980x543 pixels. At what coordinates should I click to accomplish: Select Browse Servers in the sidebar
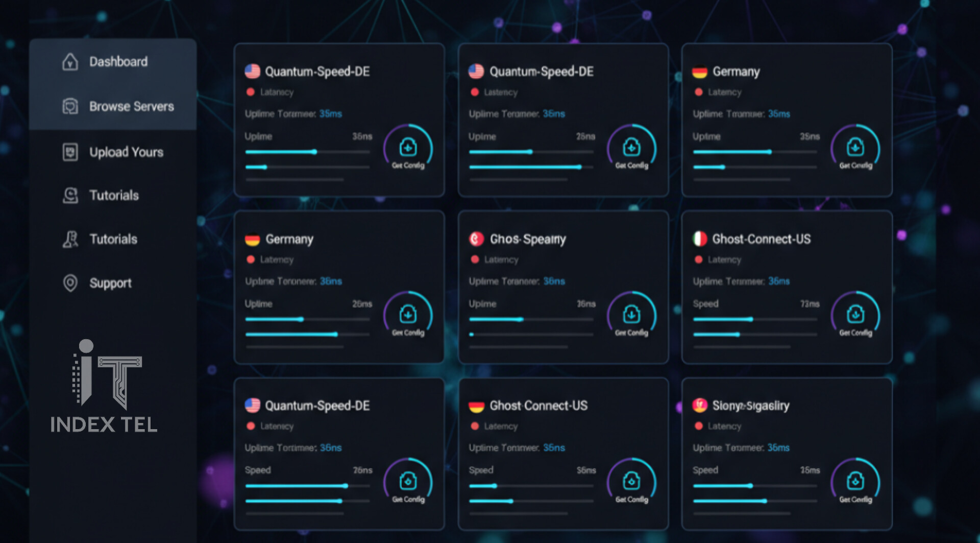131,106
